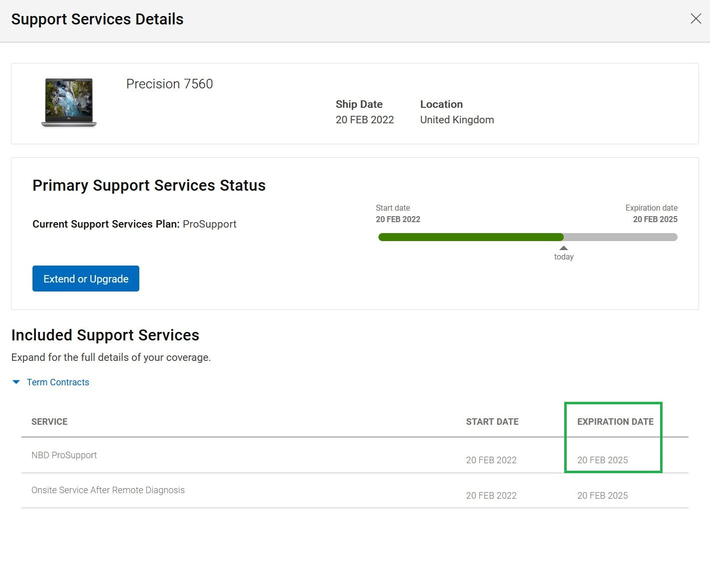The image size is (710, 588).
Task: Click the Precision 7560 laptop thumbnail
Action: click(69, 102)
